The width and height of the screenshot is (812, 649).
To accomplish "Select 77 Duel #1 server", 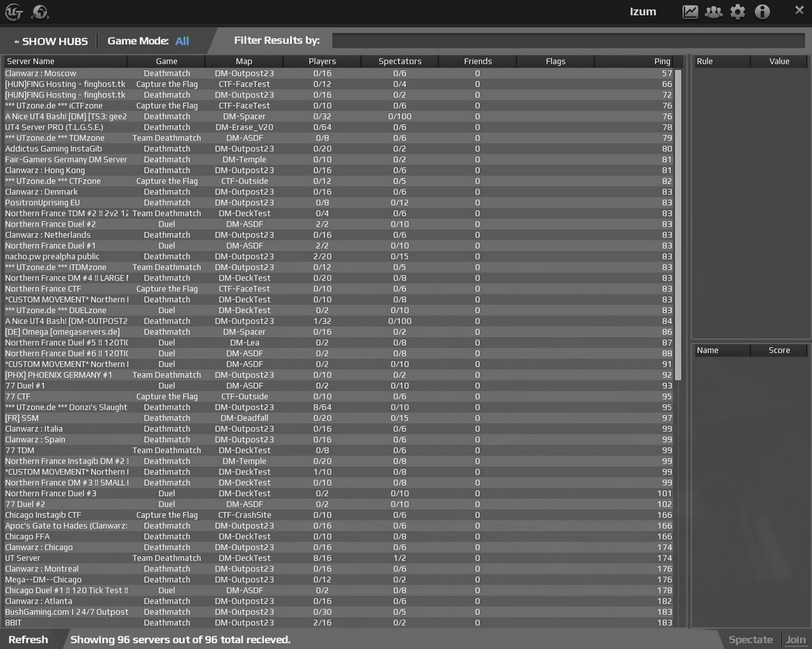I will 339,386.
